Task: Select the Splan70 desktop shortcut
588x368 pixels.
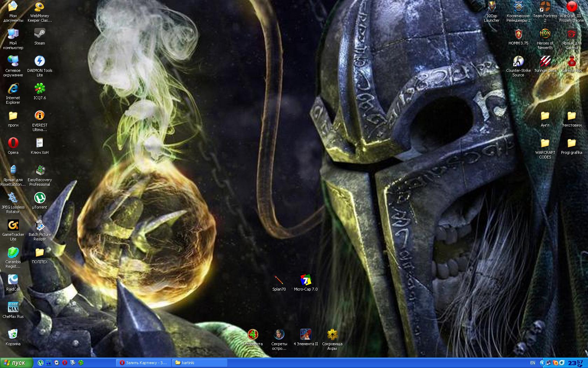Action: 279,282
